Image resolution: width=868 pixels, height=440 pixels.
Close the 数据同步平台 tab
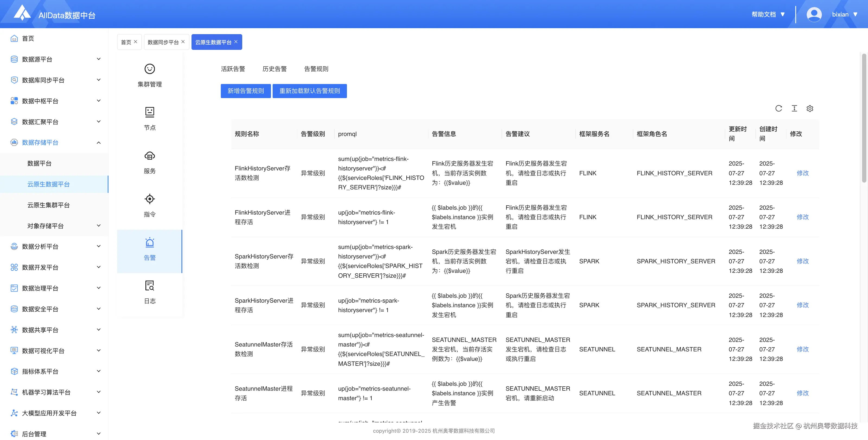click(x=183, y=42)
